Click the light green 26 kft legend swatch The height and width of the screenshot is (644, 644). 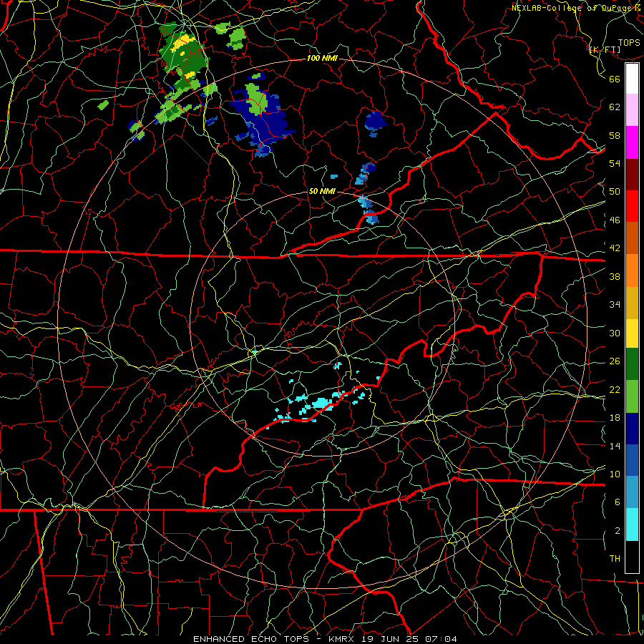pyautogui.click(x=632, y=396)
